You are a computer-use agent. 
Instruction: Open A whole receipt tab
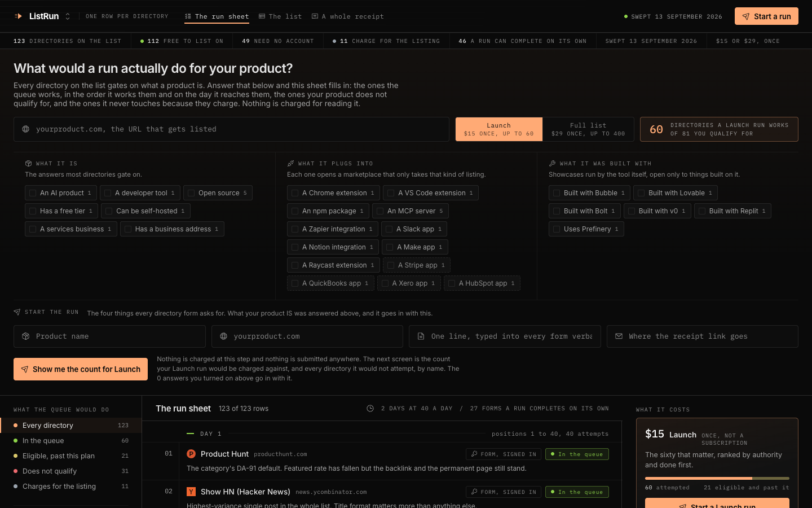(x=348, y=16)
